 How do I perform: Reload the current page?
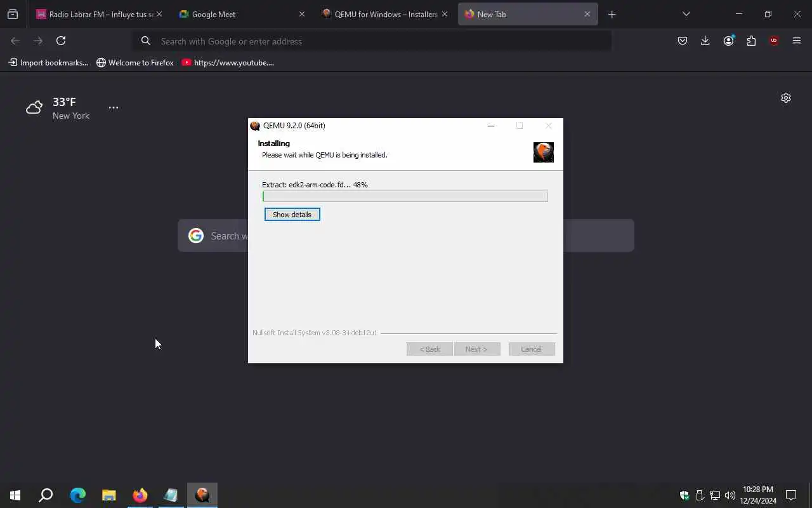[x=61, y=41]
